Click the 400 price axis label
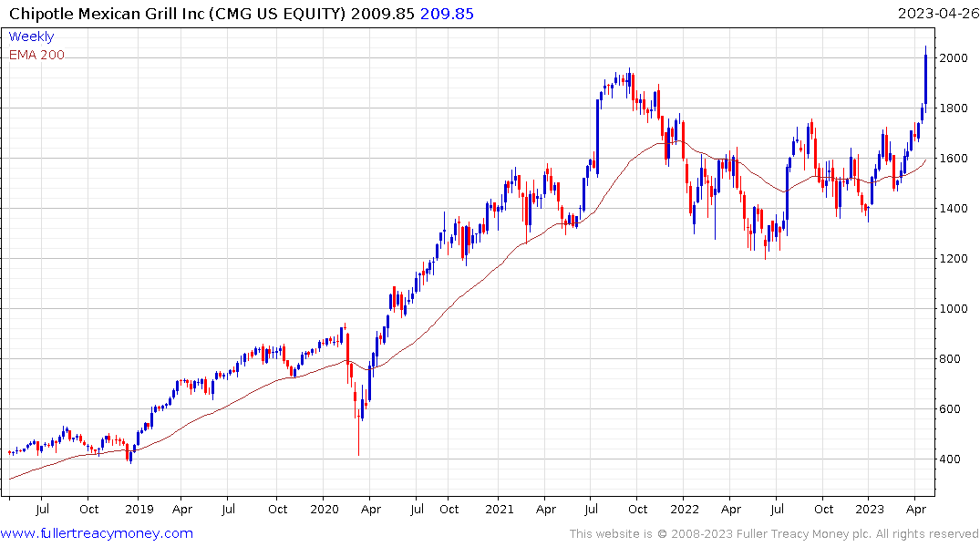980x547 pixels. pyautogui.click(x=951, y=459)
